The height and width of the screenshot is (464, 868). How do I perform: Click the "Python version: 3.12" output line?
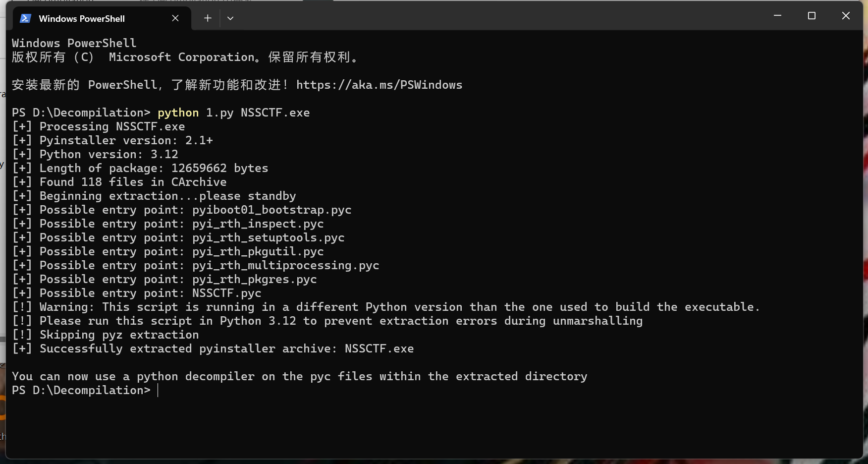[x=108, y=155]
